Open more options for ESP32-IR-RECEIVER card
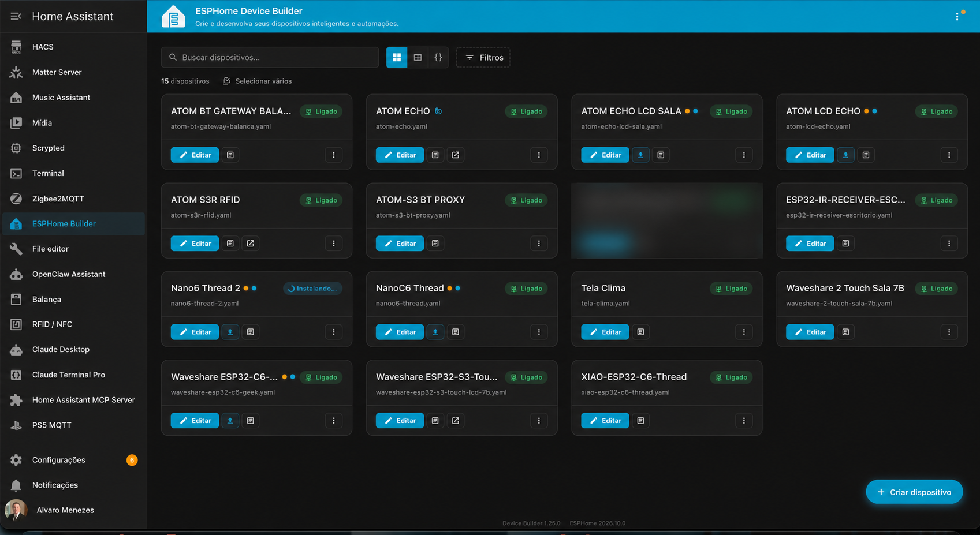980x535 pixels. point(949,244)
